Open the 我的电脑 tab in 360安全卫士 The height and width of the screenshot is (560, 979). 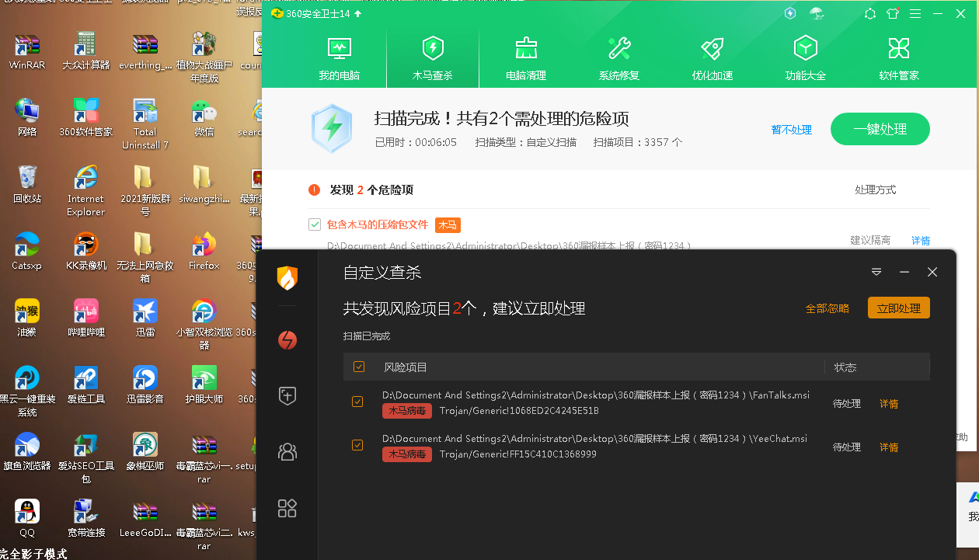(340, 58)
